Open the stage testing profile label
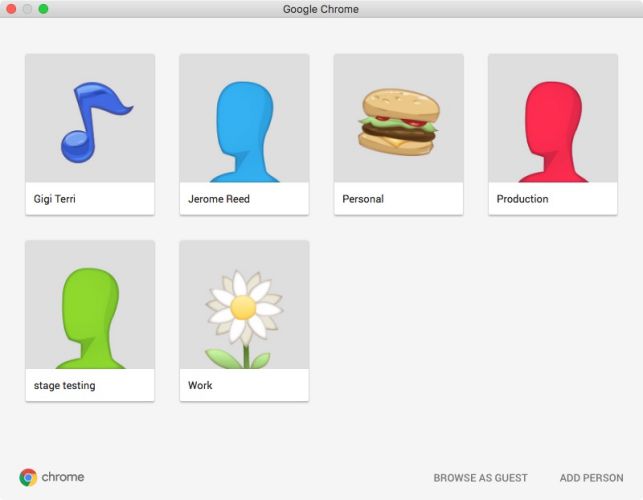This screenshot has width=643, height=500. pos(64,386)
